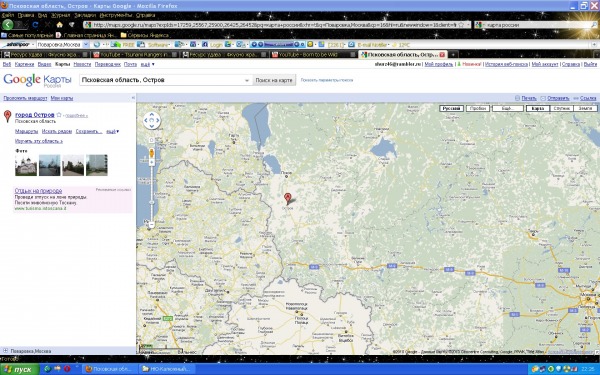Click the Street View pegman icon
This screenshot has width=600, height=375.
152,153
